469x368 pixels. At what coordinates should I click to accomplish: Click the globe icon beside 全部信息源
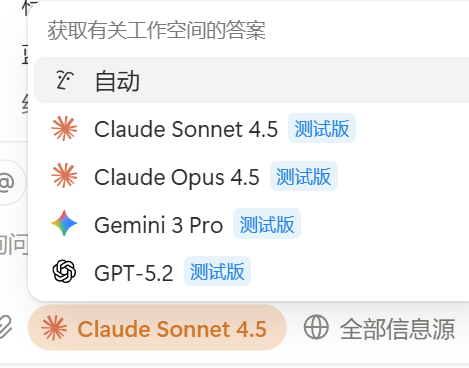[x=316, y=327]
